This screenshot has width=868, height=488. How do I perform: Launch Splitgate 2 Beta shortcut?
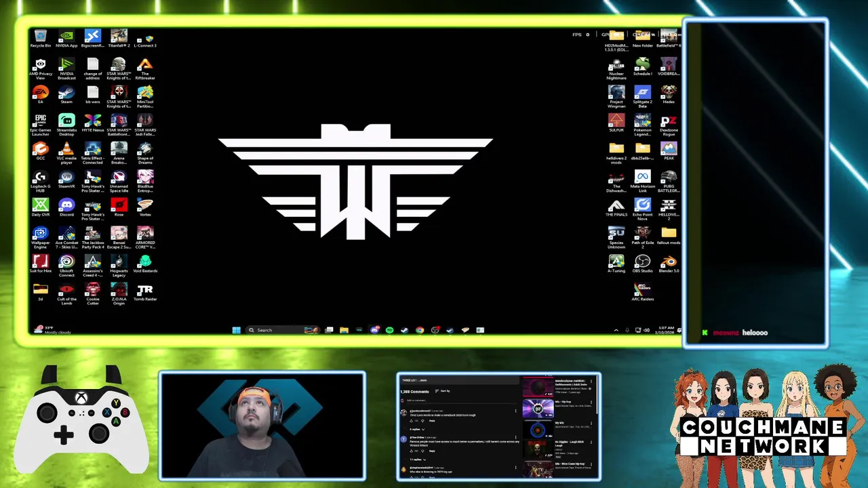[642, 95]
